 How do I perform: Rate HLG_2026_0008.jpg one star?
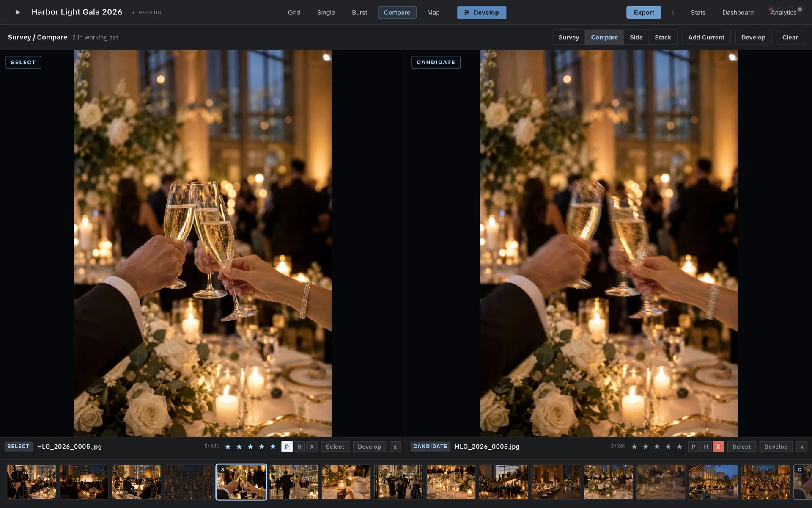[634, 447]
